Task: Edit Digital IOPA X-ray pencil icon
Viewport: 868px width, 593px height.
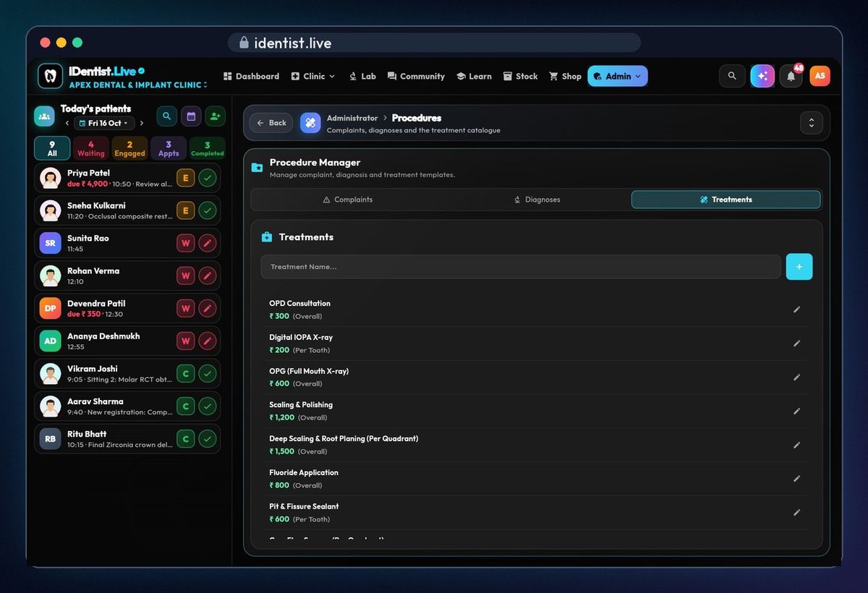Action: [x=796, y=344]
